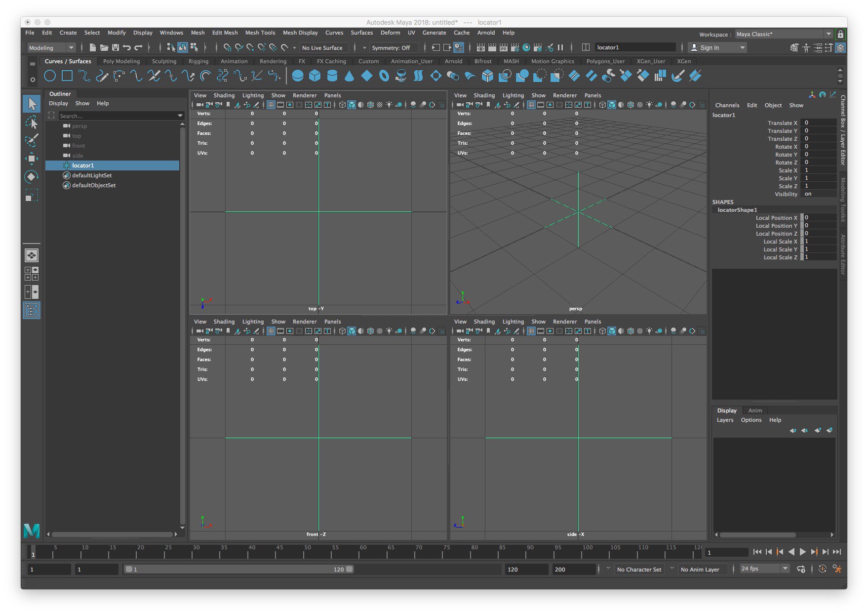The image size is (868, 614).
Task: Toggle the Outliner button in the toolbox
Action: 32,310
